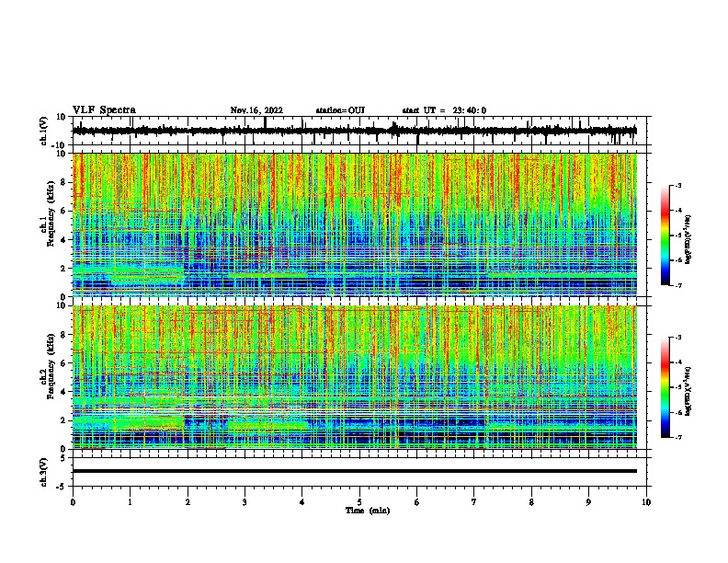Click the "4" tick on ch.1 frequency axis

click(64, 240)
